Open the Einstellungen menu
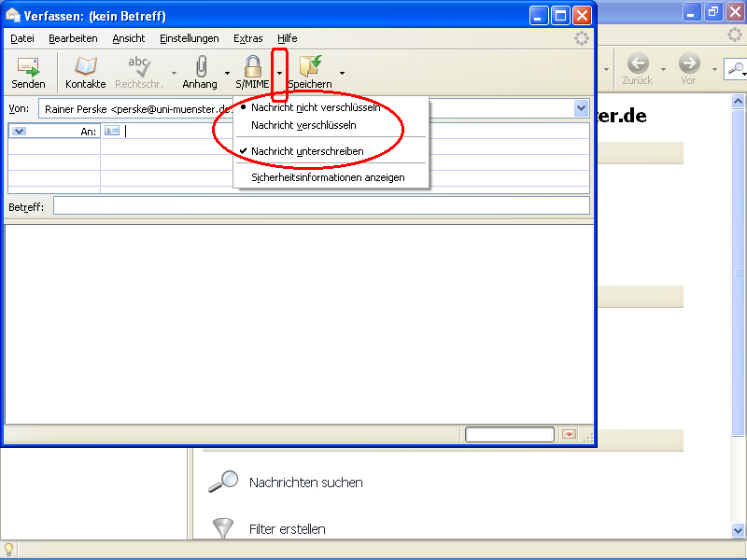The height and width of the screenshot is (560, 747). [x=190, y=38]
